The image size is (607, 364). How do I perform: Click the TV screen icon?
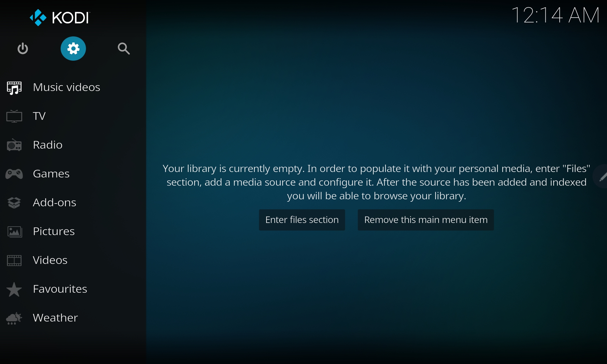point(14,116)
